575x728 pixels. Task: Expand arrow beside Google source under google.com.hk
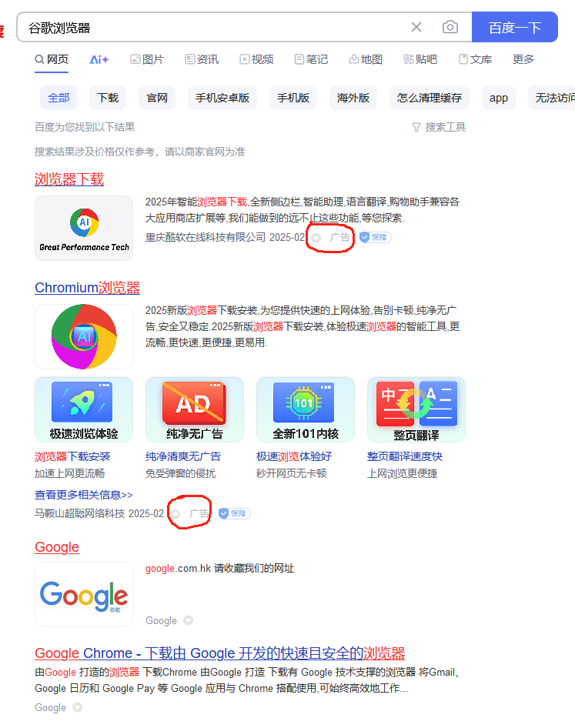point(188,620)
